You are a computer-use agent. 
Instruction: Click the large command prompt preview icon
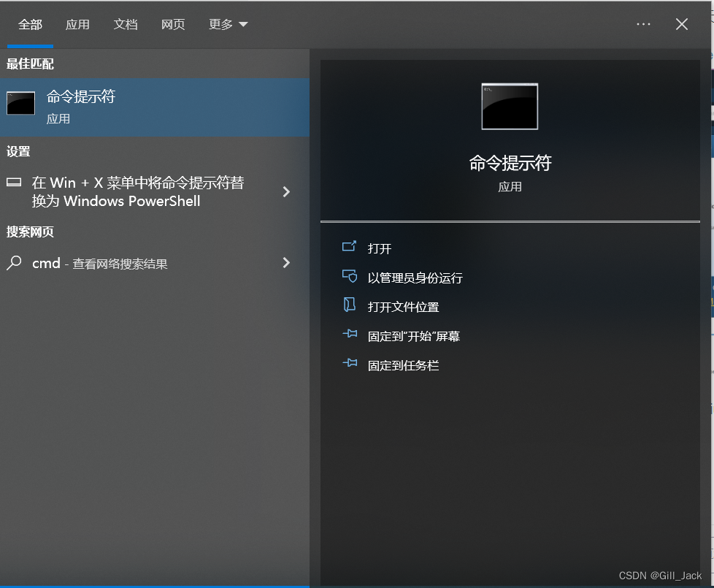(510, 107)
